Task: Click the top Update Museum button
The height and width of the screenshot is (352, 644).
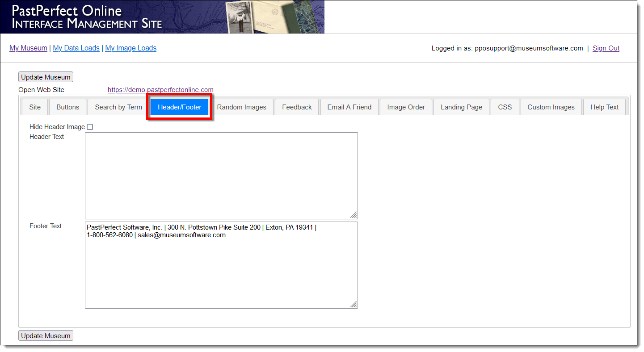Action: pyautogui.click(x=46, y=77)
